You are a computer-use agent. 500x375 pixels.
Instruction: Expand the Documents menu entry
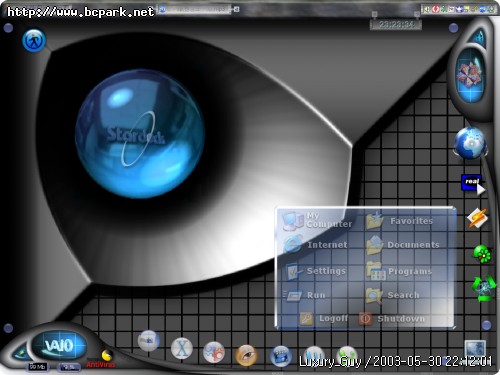pyautogui.click(x=403, y=245)
